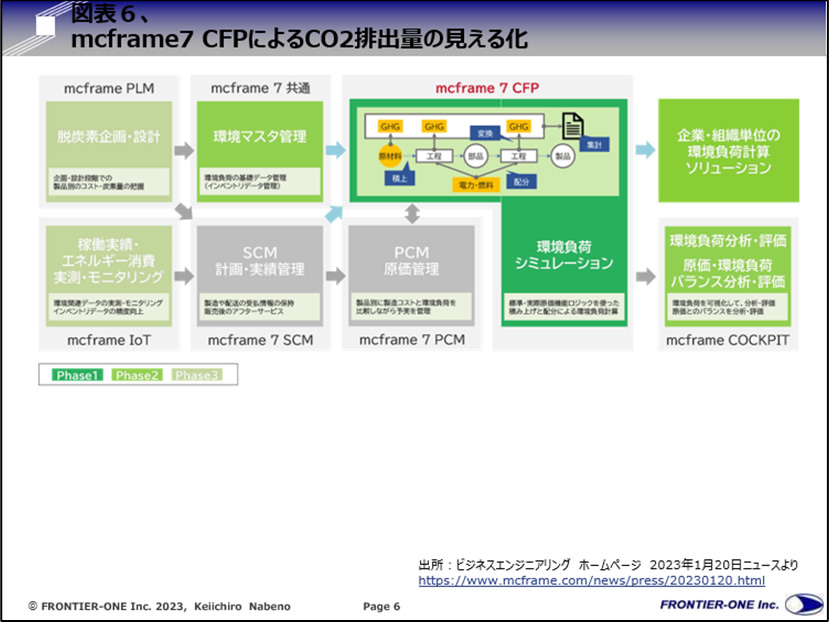Click the Page 6 footer text

pos(381,606)
